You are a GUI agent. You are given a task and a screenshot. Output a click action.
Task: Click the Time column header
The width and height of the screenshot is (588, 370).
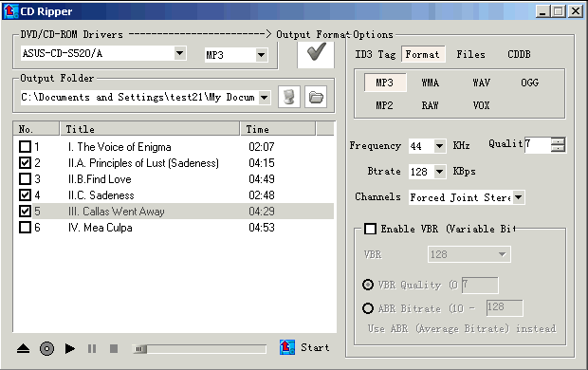pyautogui.click(x=278, y=129)
